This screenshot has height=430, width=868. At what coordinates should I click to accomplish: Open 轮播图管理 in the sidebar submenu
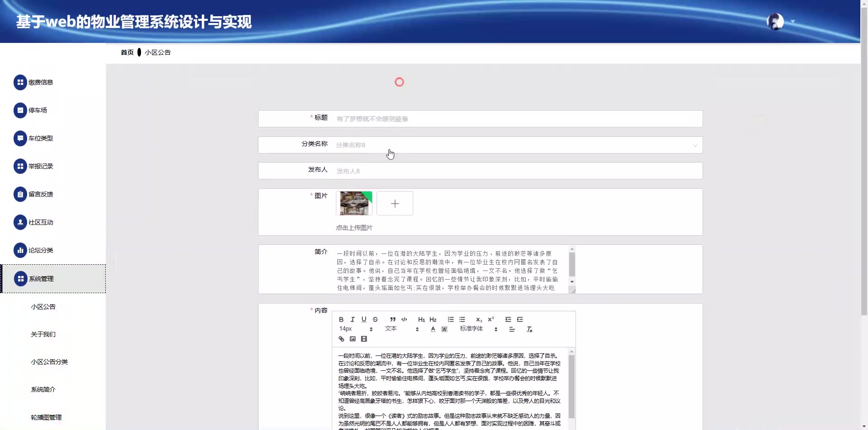[x=46, y=417]
